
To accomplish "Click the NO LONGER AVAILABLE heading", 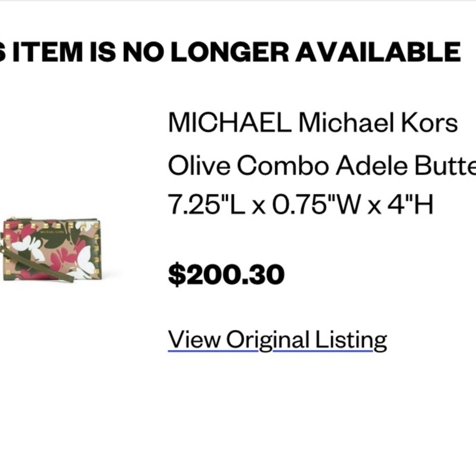I will 230,52.
